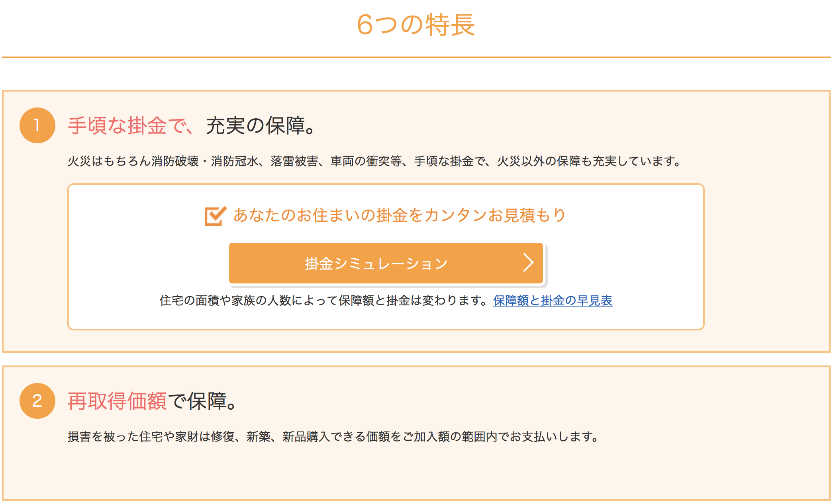Click the あなたのお住まいの掛金をカンタンお見積もり heading

coord(400,215)
